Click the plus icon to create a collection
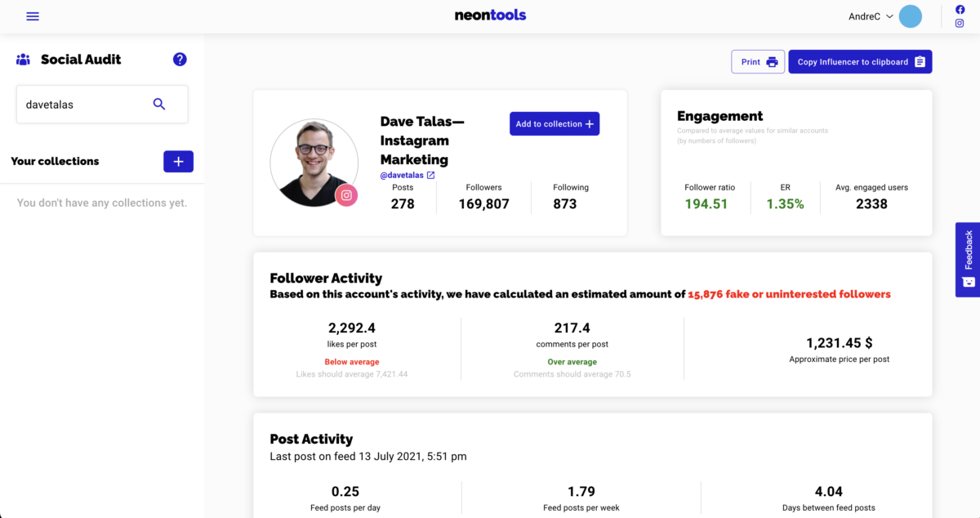The height and width of the screenshot is (518, 980). point(178,161)
